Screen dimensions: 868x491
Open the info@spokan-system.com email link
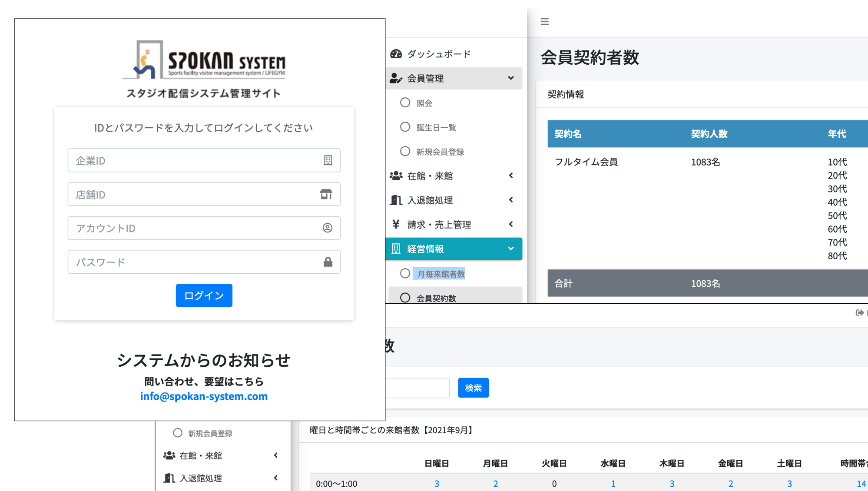coord(204,396)
